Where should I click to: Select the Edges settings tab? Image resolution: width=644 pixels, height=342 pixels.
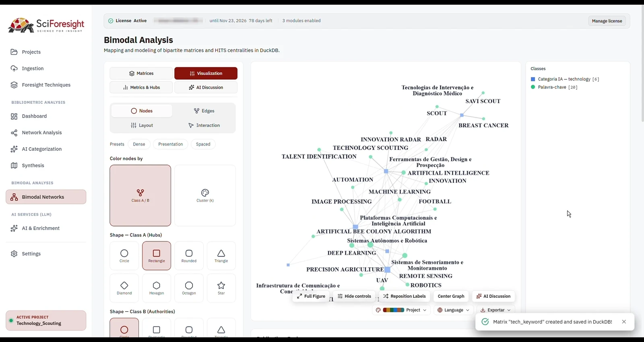tap(204, 111)
